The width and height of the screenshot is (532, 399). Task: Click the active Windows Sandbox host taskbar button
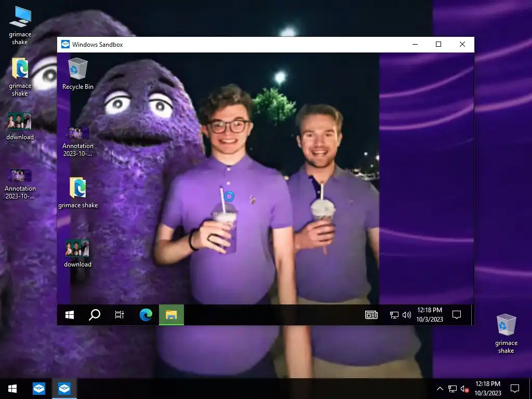click(64, 389)
